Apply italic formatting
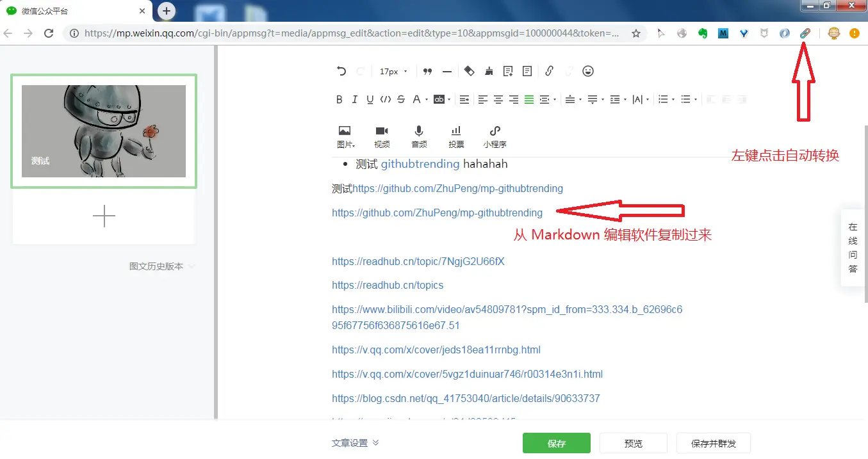This screenshot has height=459, width=868. tap(355, 99)
